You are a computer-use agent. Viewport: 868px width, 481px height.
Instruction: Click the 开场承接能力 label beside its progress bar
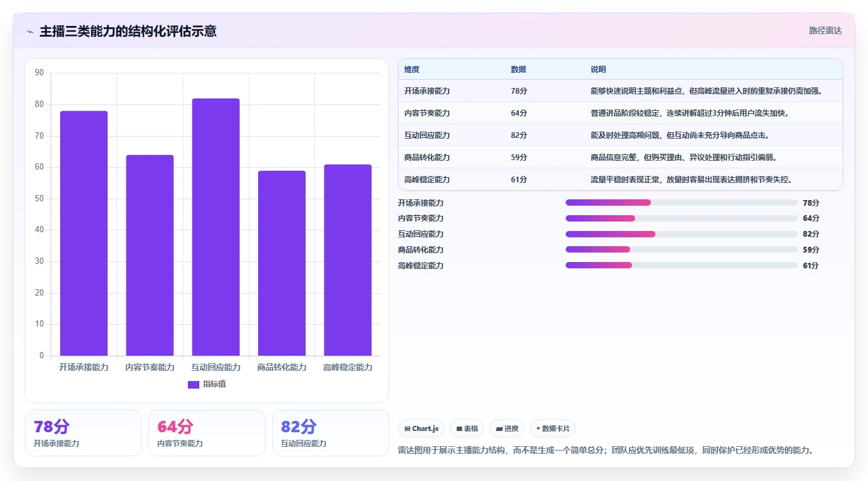(421, 203)
